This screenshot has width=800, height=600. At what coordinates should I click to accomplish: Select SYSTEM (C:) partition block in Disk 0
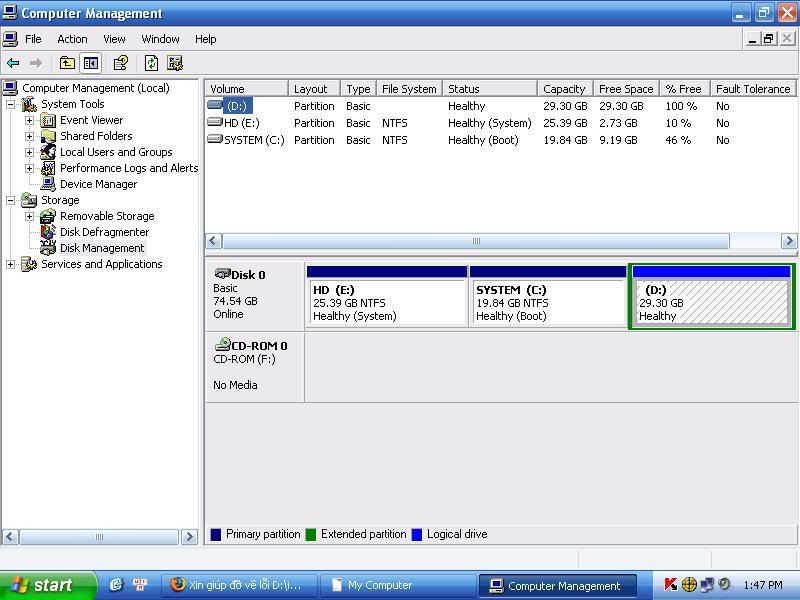[x=547, y=296]
